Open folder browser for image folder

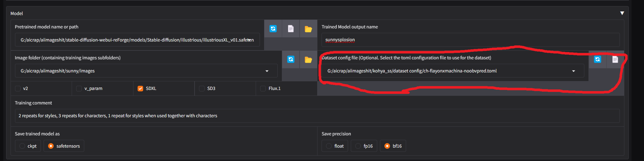point(308,59)
